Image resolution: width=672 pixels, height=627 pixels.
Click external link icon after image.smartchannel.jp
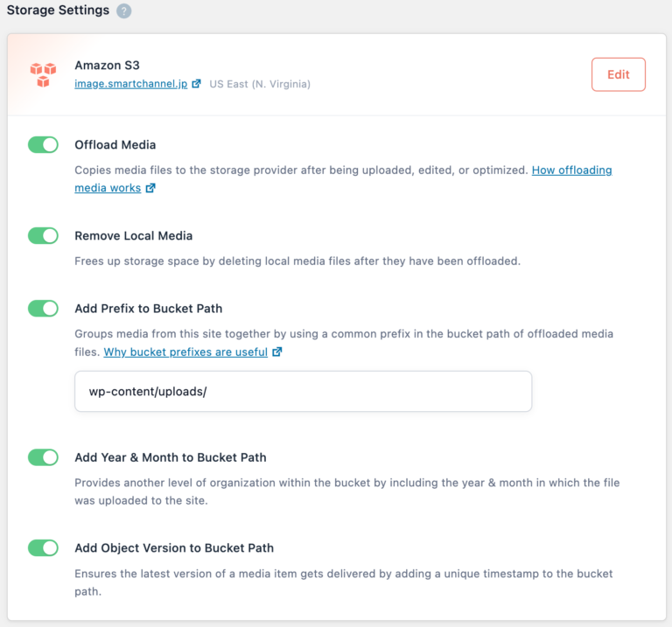(x=196, y=84)
